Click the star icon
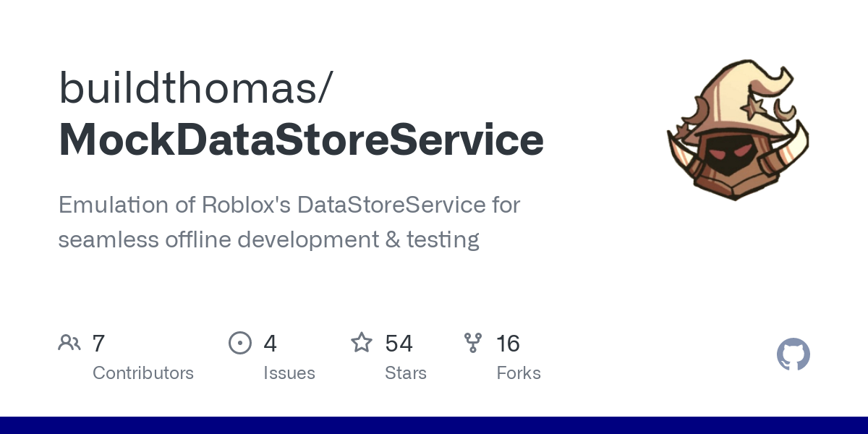The width and height of the screenshot is (868, 434). pos(362,343)
